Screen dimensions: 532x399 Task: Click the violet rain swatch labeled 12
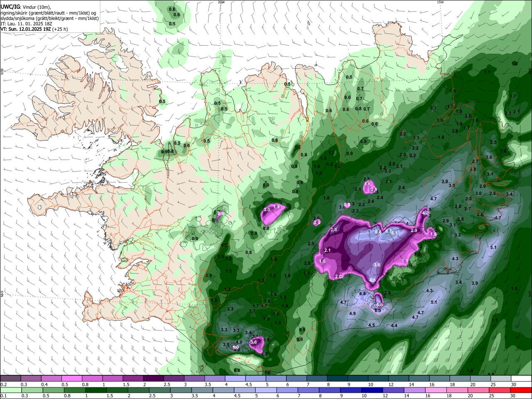tap(393, 390)
